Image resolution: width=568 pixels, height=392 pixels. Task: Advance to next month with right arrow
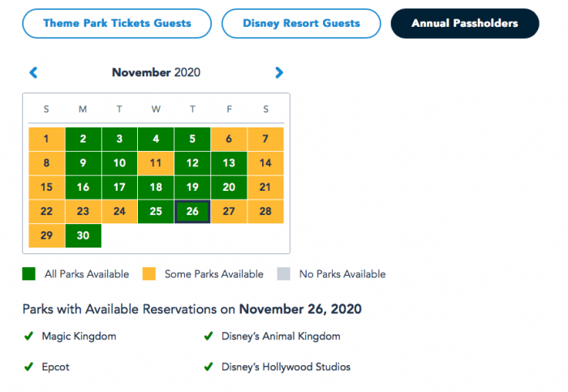[279, 73]
